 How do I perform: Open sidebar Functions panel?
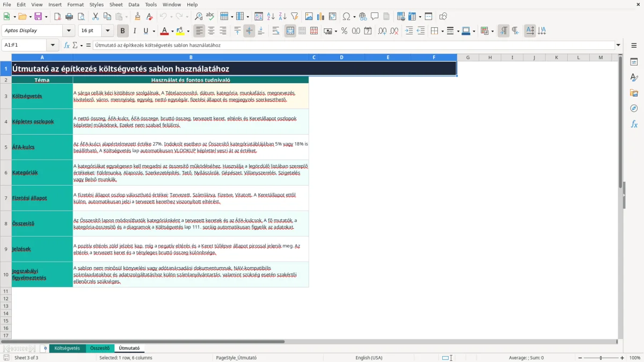634,124
